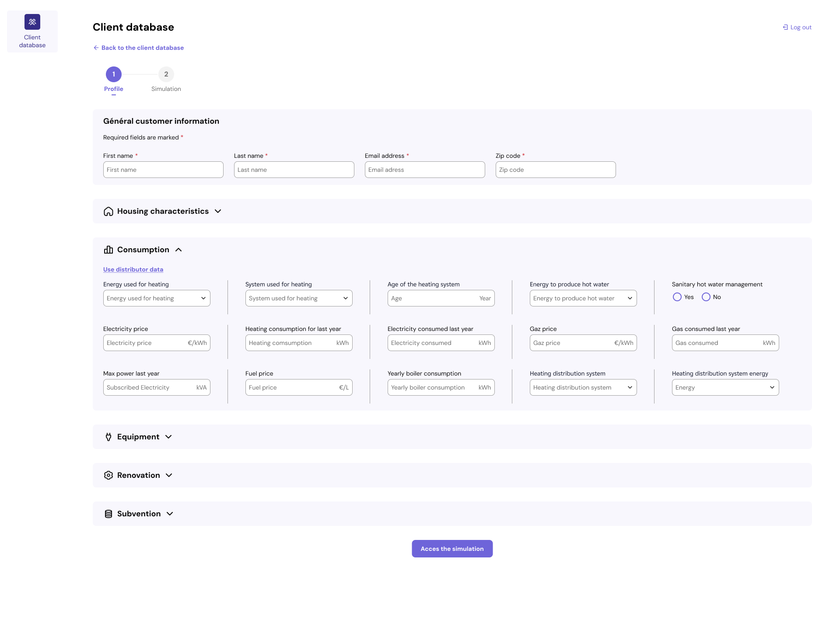Screen dimensions: 840x623
Task: Expand the Renovation section chevron
Action: click(x=169, y=475)
